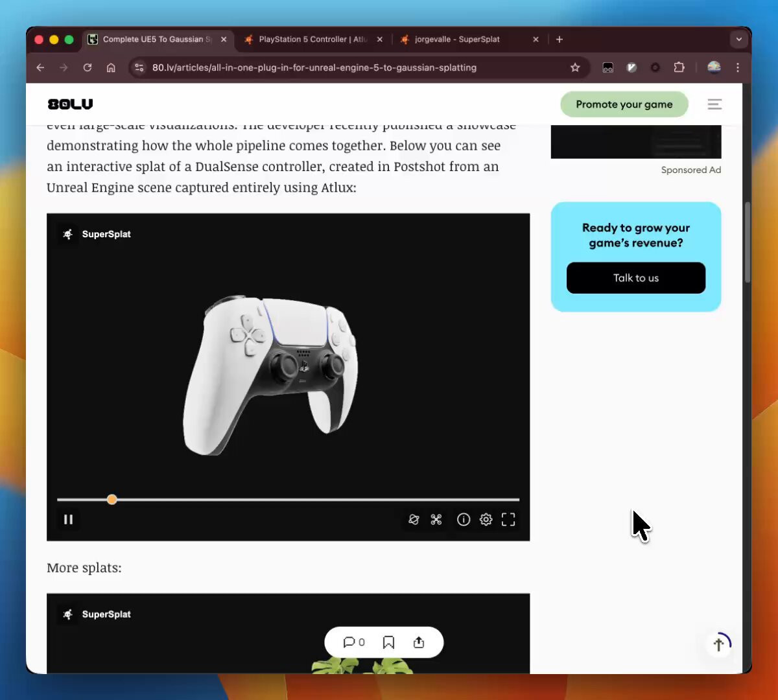
Task: Open the SuperSplat viewer settings gear
Action: (486, 519)
